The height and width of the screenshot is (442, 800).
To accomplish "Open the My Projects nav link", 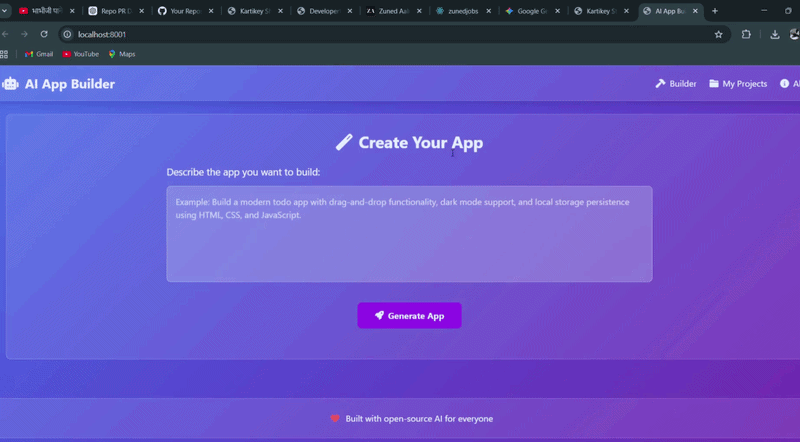I will [738, 83].
